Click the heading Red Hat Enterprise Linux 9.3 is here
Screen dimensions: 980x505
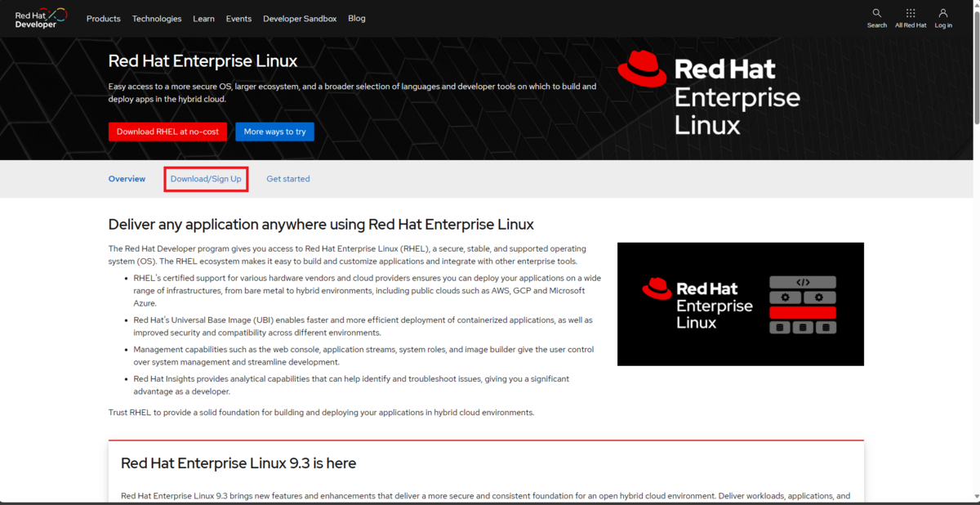coord(238,463)
